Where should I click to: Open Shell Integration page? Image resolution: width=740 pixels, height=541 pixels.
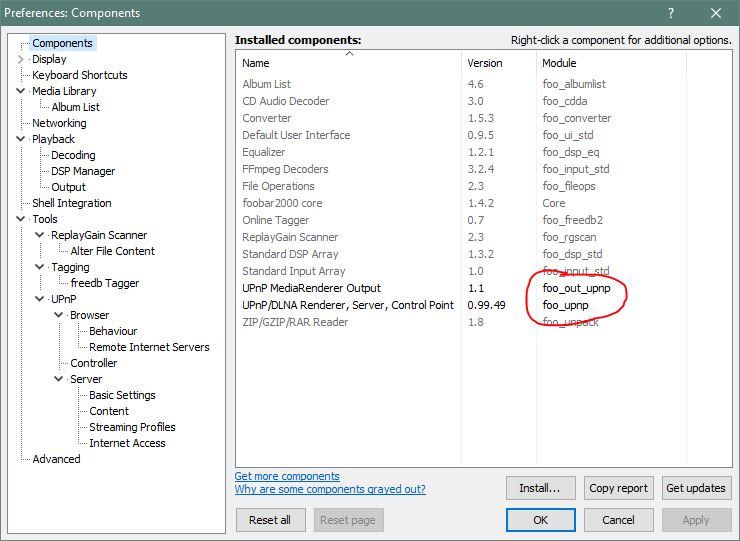tap(72, 203)
